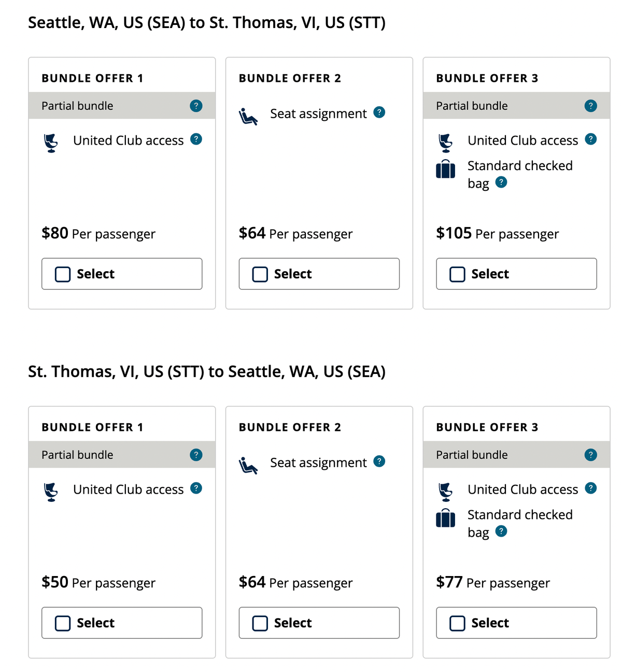This screenshot has width=622, height=672.
Task: Click the Seattle to St. Thomas route heading
Action: click(207, 22)
